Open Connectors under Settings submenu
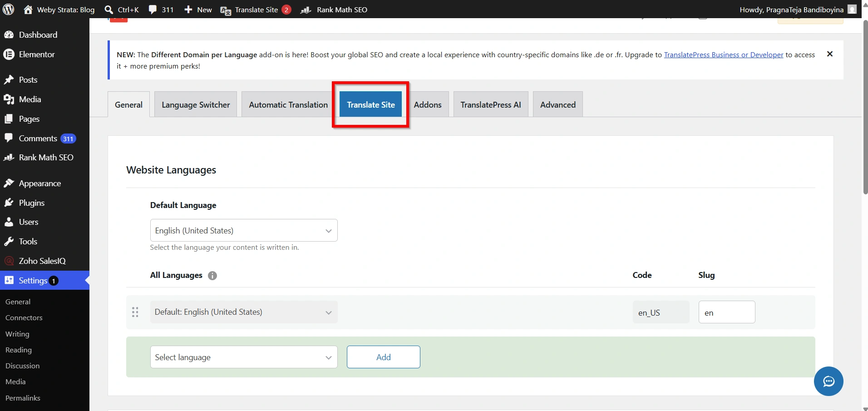 [x=24, y=318]
